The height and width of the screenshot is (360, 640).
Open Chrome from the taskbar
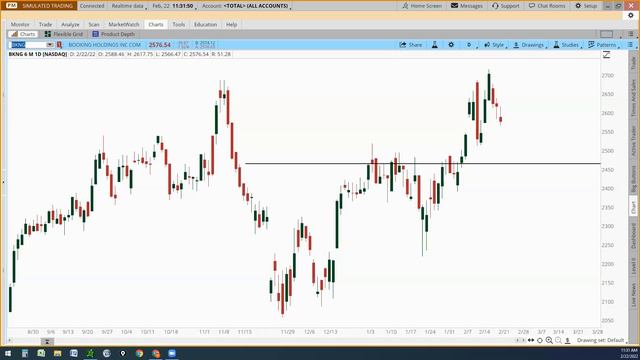(x=139, y=353)
